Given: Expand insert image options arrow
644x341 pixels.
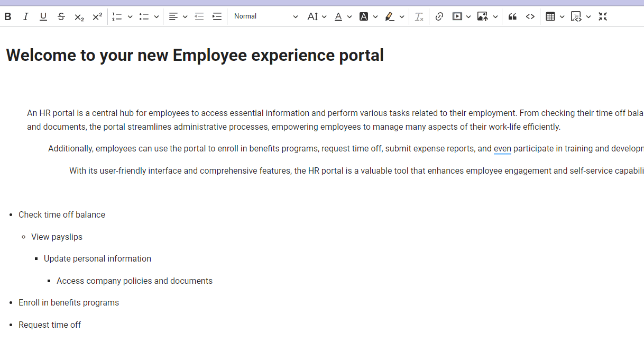Looking at the screenshot, I should click(x=495, y=16).
